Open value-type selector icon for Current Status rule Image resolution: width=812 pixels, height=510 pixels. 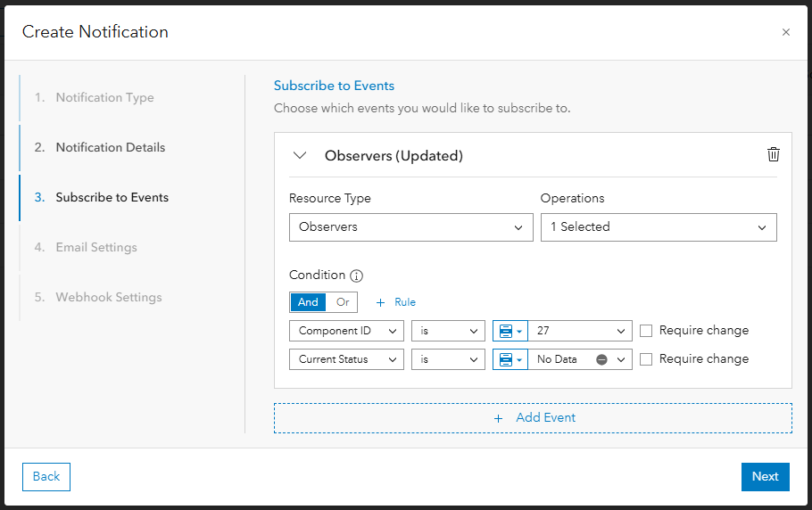(510, 359)
